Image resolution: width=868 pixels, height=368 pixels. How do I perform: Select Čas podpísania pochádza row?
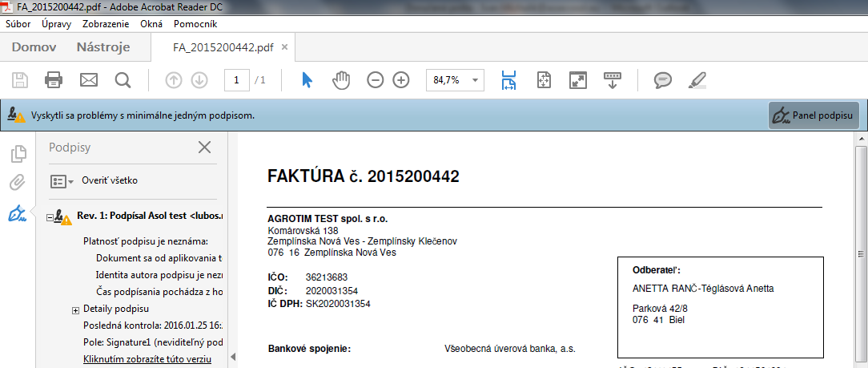pos(159,292)
